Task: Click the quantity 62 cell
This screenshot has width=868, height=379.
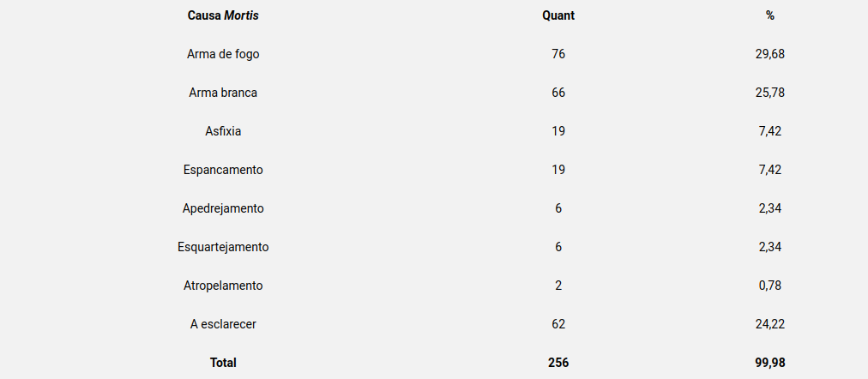Action: (x=558, y=324)
